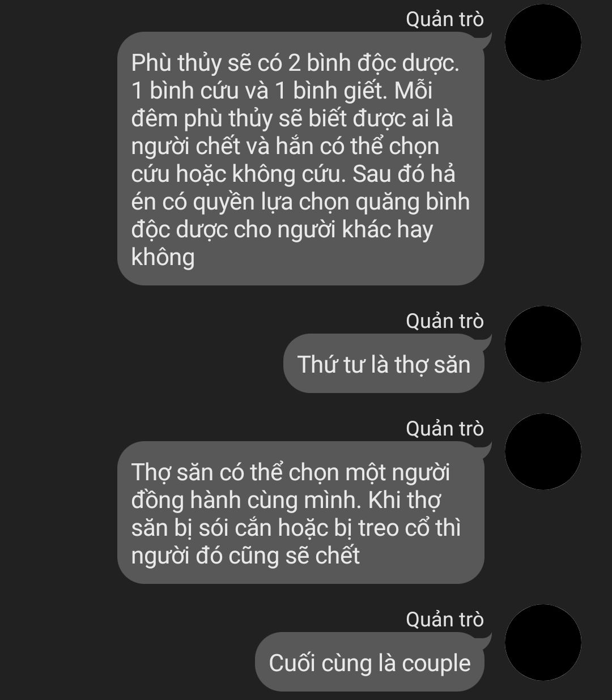Click the last word 'không' in the witch message
Image resolution: width=612 pixels, height=700 pixels.
click(x=163, y=258)
